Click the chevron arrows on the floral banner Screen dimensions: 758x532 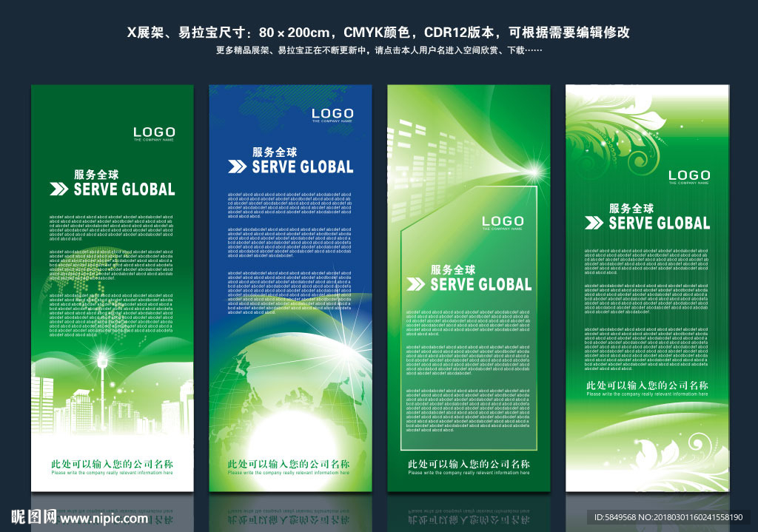[594, 223]
